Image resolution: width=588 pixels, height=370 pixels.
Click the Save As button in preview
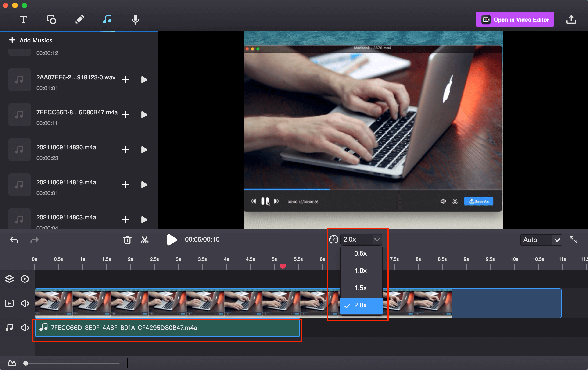coord(478,201)
